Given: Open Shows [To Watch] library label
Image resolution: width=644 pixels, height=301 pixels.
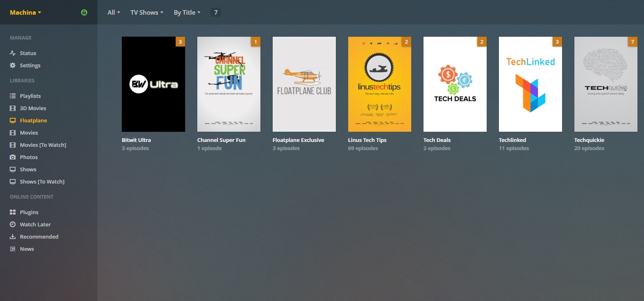Looking at the screenshot, I should pos(42,181).
